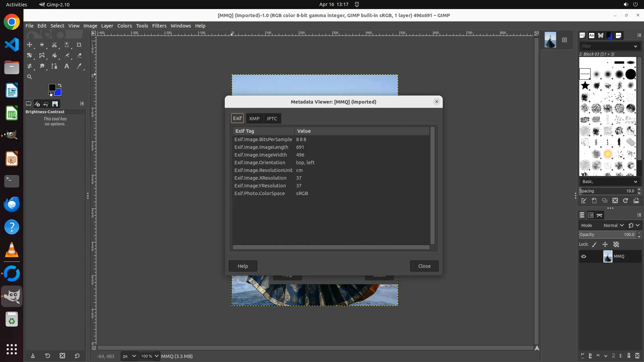Toggle lock alpha channel checkerboard icon
The height and width of the screenshot is (362, 644).
(616, 245)
